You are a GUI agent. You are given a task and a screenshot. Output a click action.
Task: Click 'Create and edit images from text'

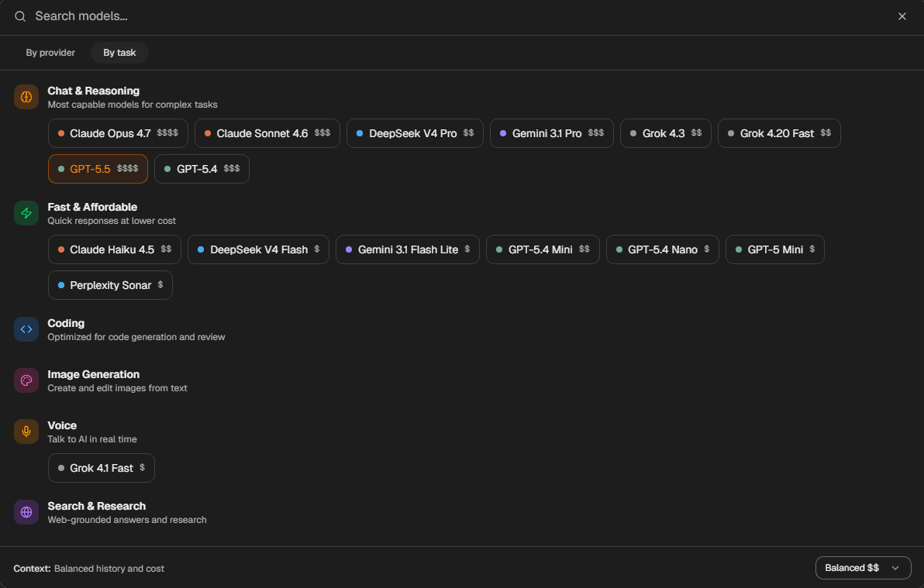click(x=117, y=388)
